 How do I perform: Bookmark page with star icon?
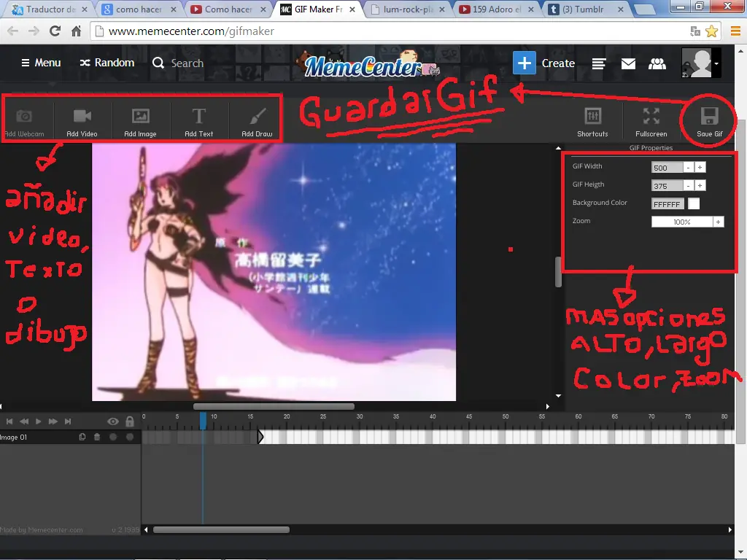711,31
